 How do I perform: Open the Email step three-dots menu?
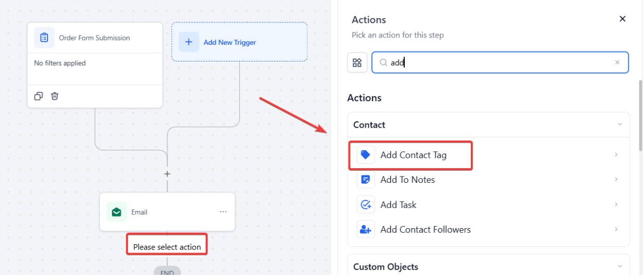click(x=223, y=212)
